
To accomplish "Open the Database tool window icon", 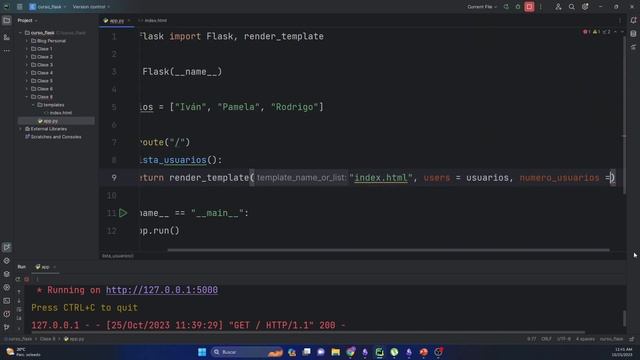I will (x=633, y=34).
